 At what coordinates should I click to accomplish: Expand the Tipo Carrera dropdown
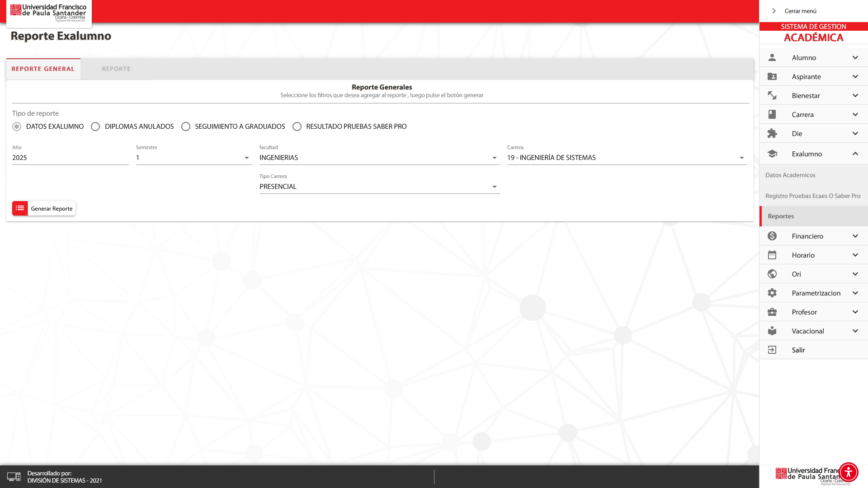[379, 187]
